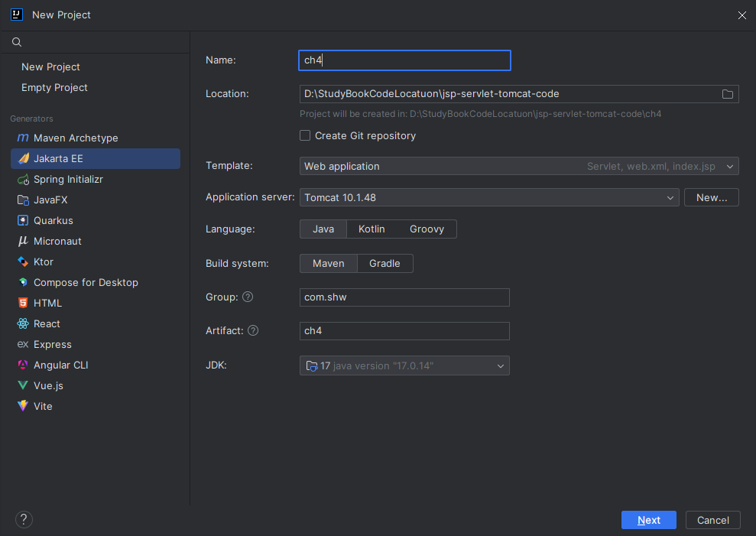Switch build system to Gradle
Screen dimensions: 756x536
pos(384,263)
